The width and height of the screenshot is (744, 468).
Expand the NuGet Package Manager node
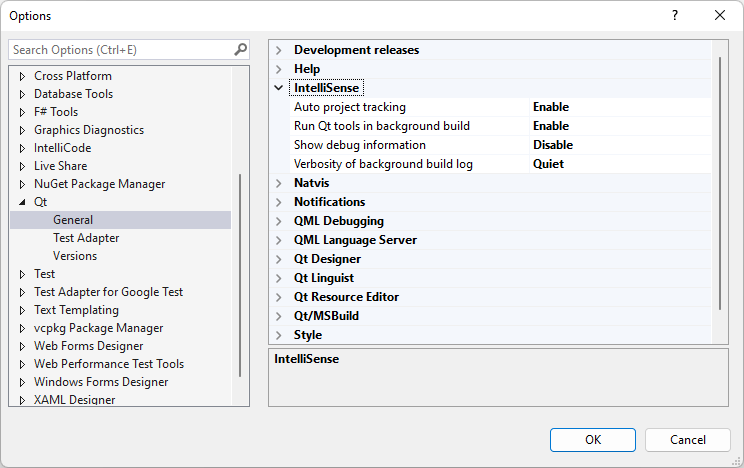pos(22,184)
